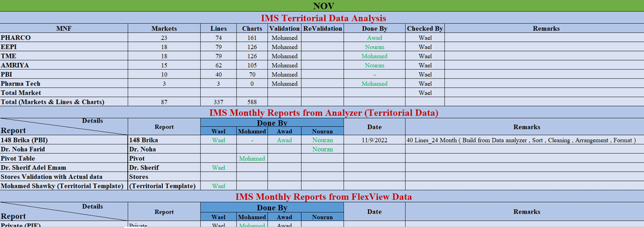The width and height of the screenshot is (644, 228).
Task: Click the ReValidation column header
Action: (x=323, y=28)
